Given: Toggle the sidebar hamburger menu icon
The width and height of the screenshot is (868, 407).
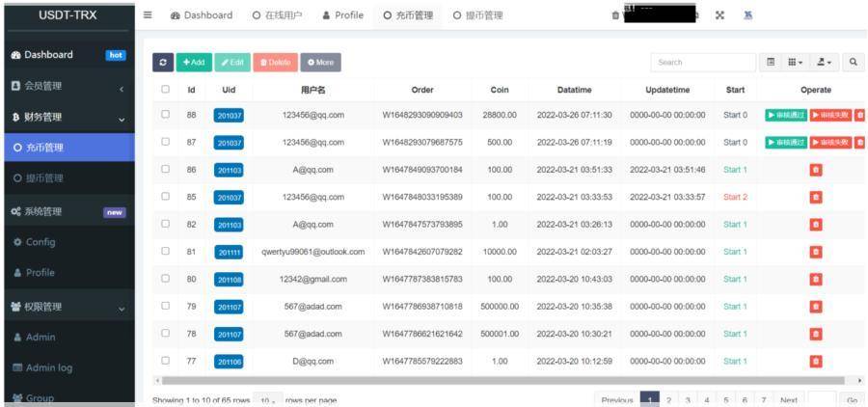Looking at the screenshot, I should click(x=148, y=15).
